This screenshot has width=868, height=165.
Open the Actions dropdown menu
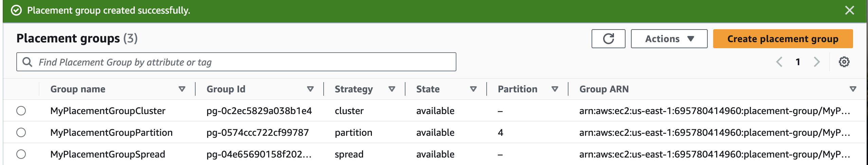669,39
